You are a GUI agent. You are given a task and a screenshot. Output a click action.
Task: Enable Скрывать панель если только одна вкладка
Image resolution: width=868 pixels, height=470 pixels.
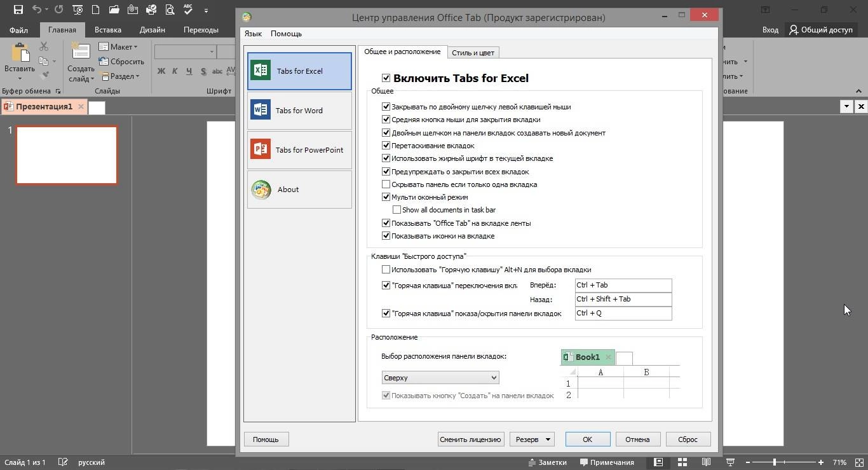[386, 184]
